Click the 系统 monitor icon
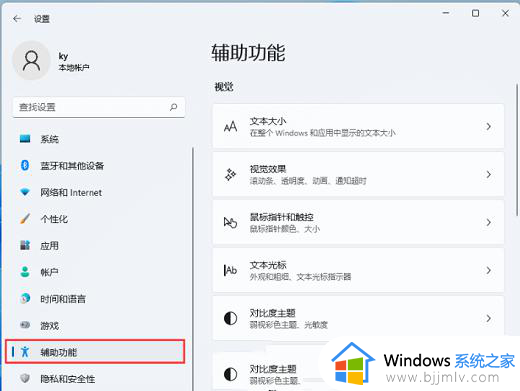The height and width of the screenshot is (391, 520). point(25,139)
